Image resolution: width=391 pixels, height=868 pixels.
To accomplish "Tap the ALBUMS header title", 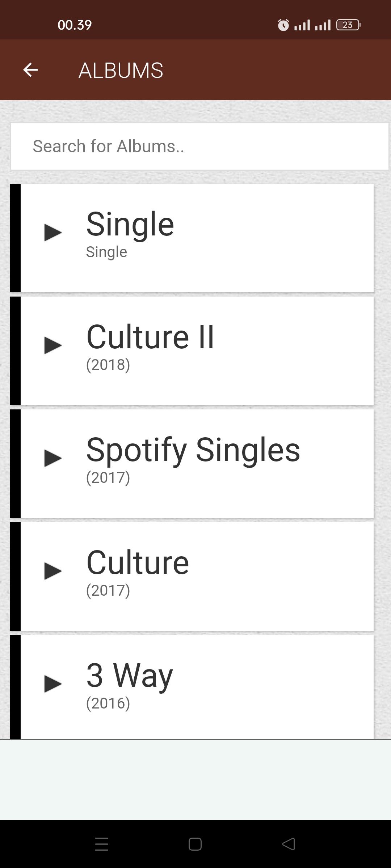I will click(121, 70).
